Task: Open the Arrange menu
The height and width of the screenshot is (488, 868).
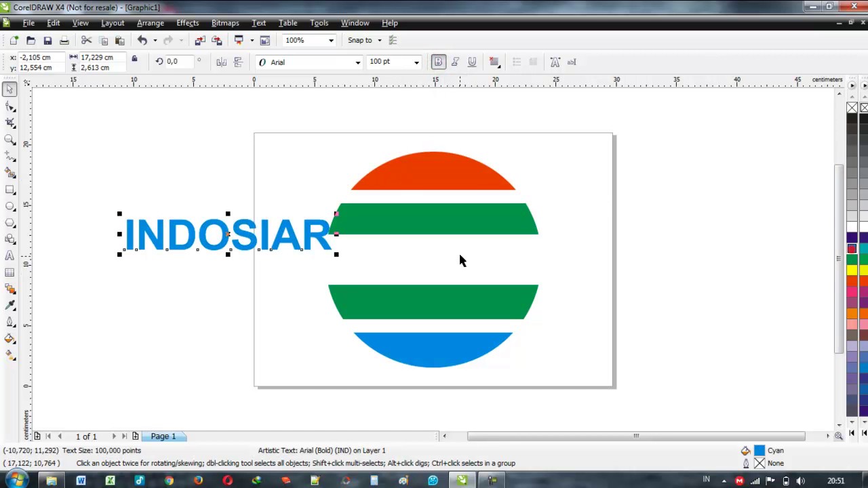Action: (x=150, y=23)
